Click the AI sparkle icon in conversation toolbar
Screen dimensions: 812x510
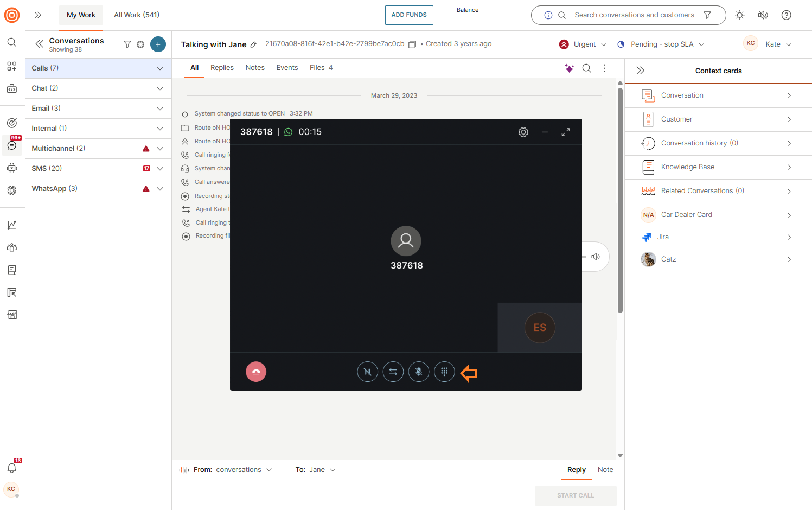point(569,68)
